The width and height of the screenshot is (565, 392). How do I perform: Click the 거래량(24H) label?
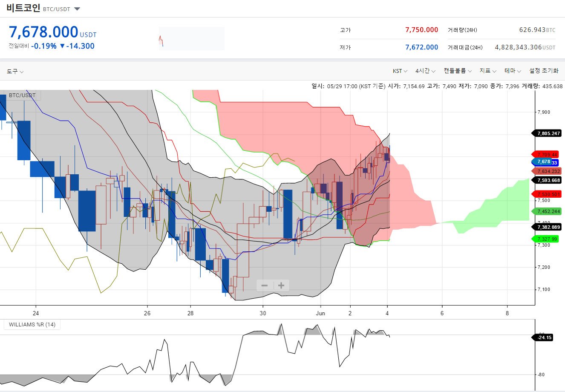coord(462,30)
